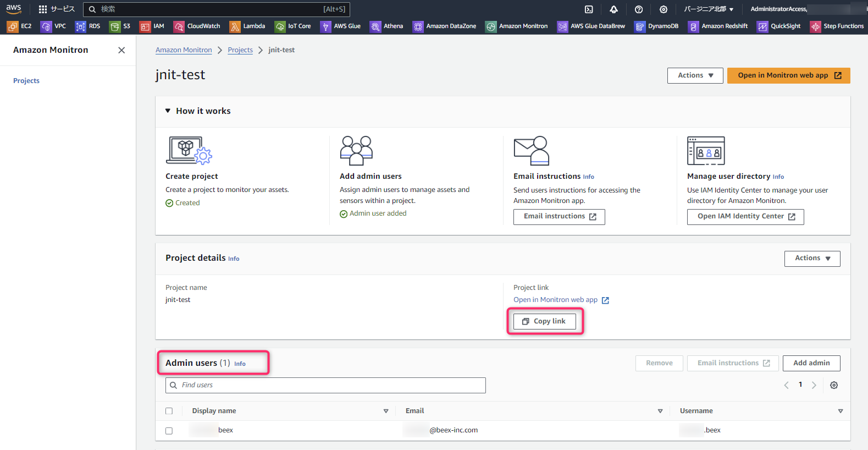The height and width of the screenshot is (450, 868).
Task: Open the page-level Actions dropdown
Action: coord(695,75)
